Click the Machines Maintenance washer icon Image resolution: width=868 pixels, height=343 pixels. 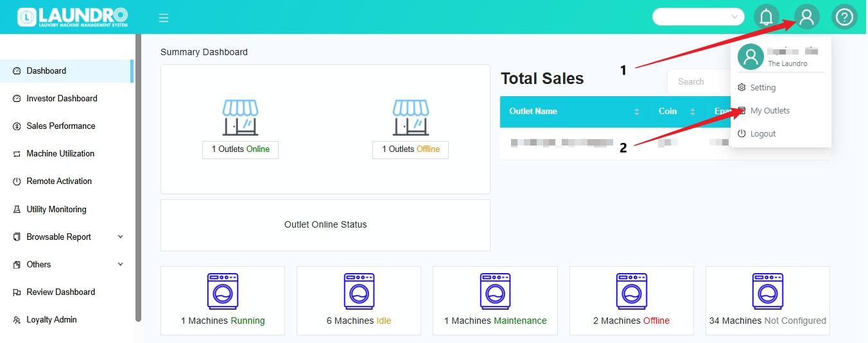click(495, 291)
